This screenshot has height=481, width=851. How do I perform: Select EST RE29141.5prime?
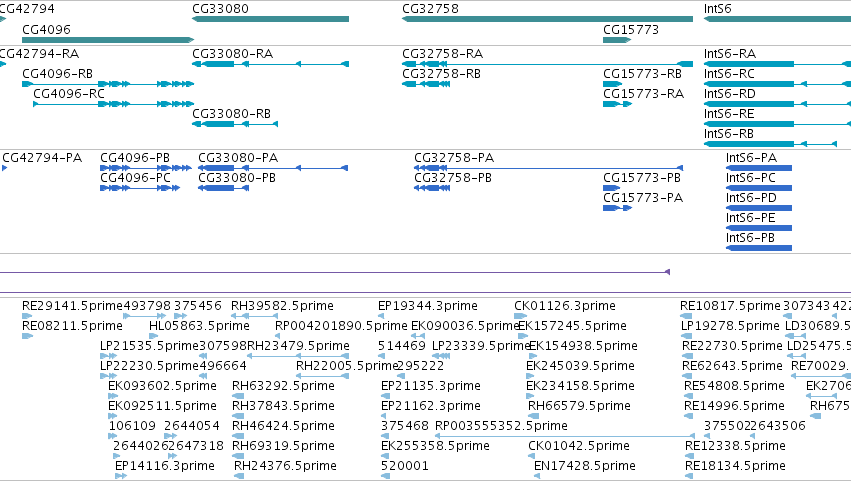(72, 306)
